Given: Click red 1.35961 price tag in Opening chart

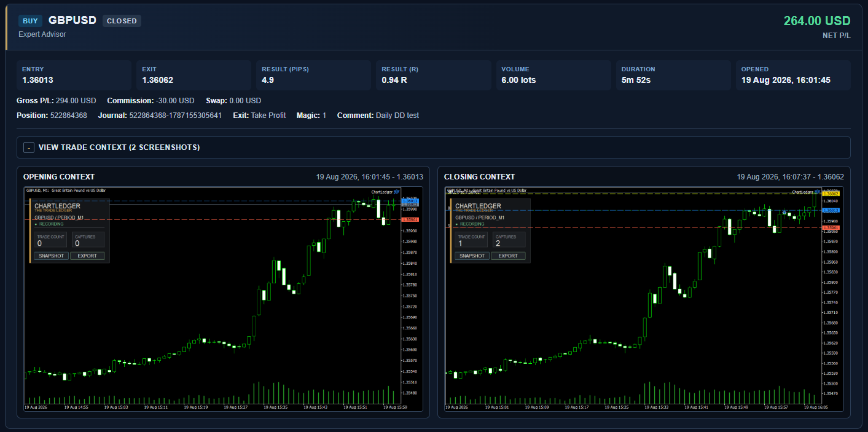Looking at the screenshot, I should (410, 219).
